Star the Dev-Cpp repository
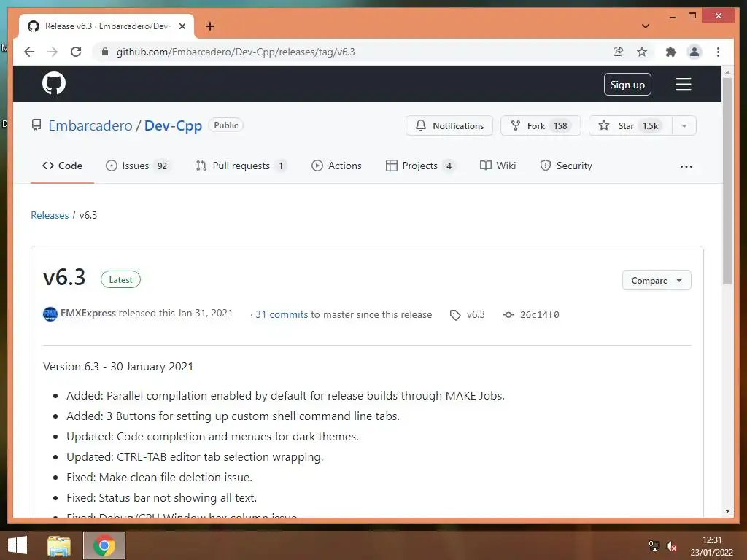The height and width of the screenshot is (560, 747). (x=630, y=125)
